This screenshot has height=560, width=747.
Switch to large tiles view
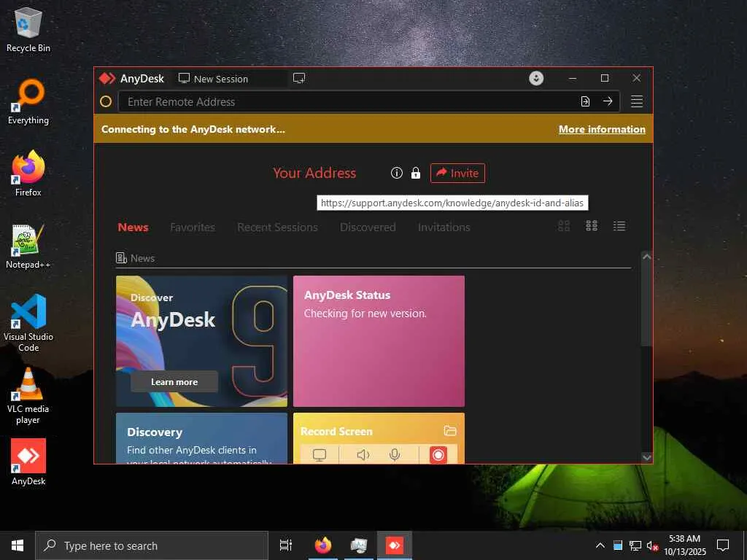pos(564,226)
